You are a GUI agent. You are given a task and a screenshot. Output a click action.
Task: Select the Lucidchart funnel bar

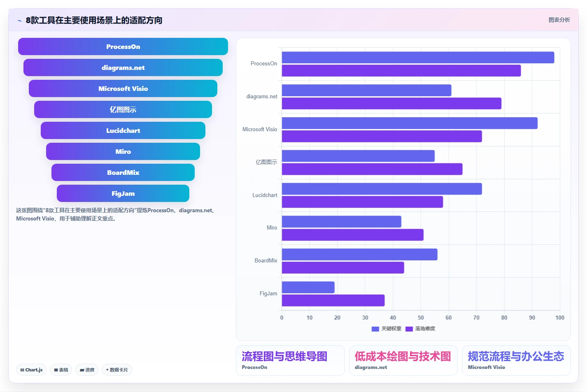[x=123, y=130]
